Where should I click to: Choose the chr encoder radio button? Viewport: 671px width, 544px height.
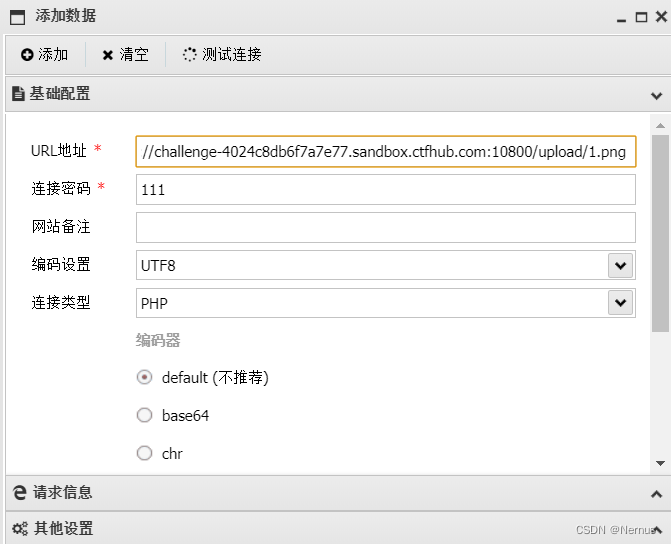pos(144,453)
